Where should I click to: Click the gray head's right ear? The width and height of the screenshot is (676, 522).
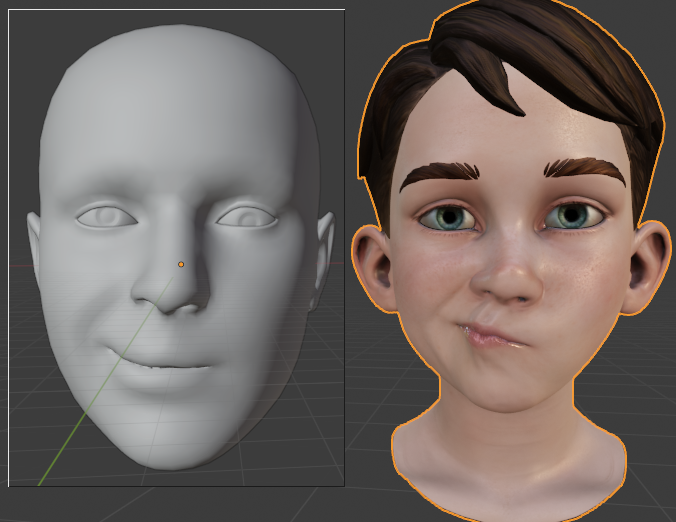(x=324, y=259)
